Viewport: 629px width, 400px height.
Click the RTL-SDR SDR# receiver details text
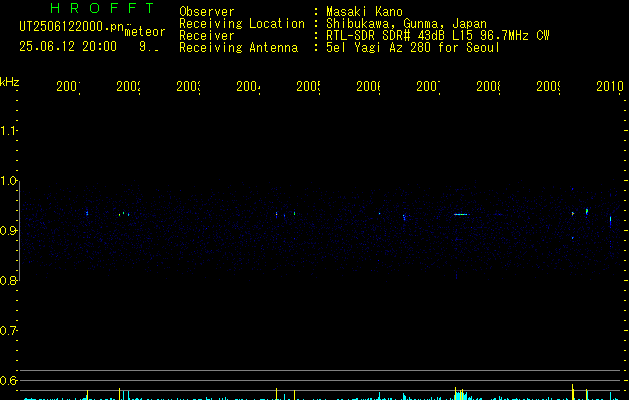point(438,36)
